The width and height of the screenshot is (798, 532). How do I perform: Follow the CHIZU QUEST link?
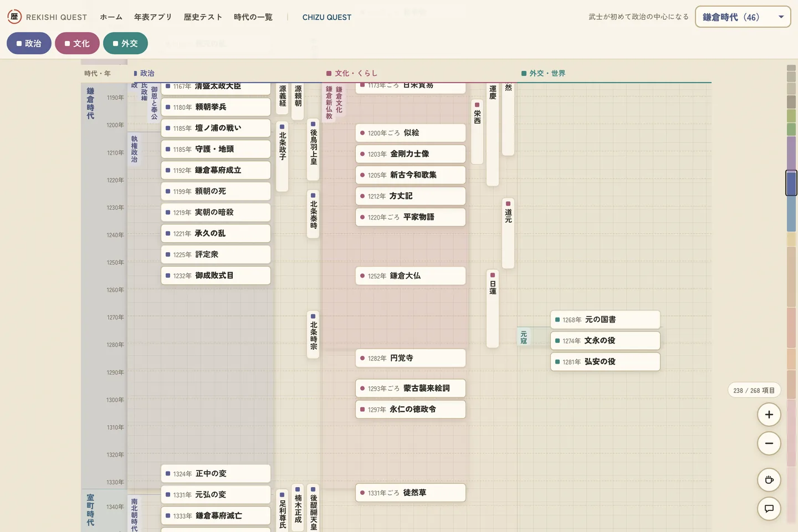pos(327,17)
